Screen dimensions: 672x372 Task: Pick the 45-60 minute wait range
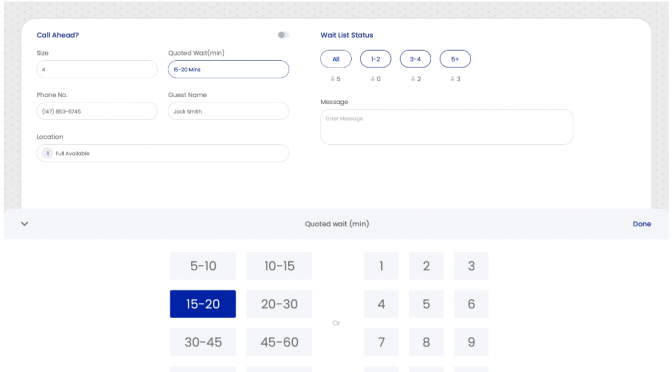pyautogui.click(x=279, y=342)
